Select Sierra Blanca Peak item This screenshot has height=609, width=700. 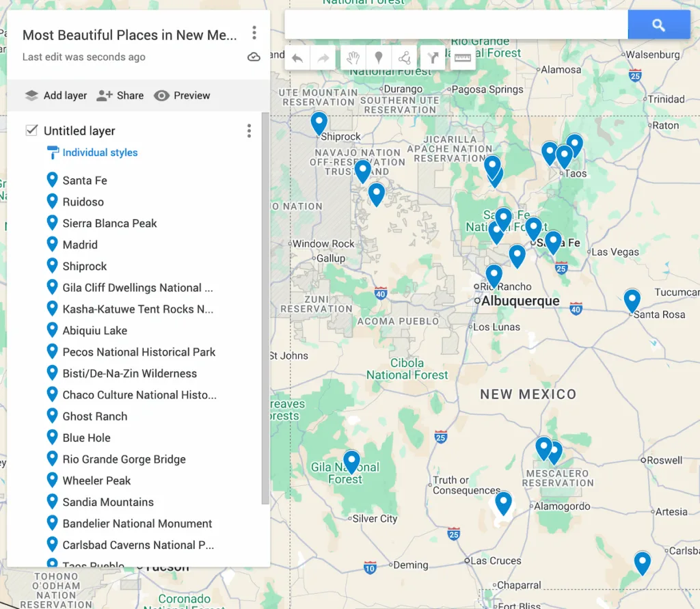point(110,224)
